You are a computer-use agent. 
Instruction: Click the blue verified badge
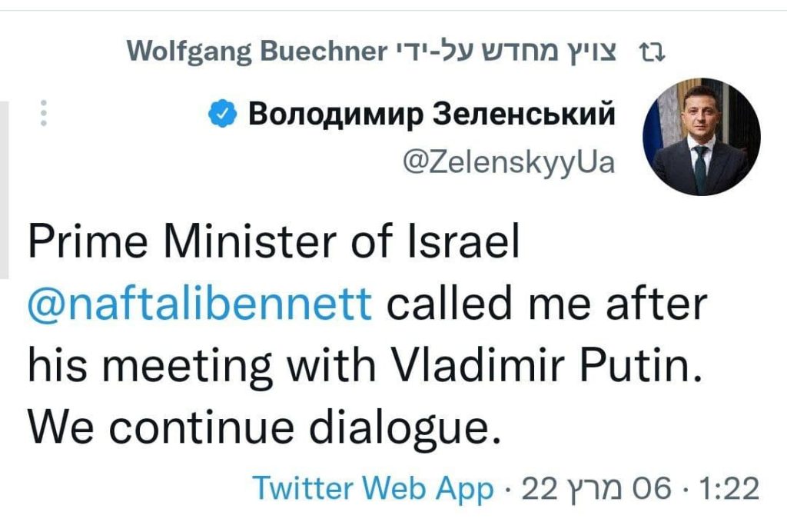[x=222, y=115]
